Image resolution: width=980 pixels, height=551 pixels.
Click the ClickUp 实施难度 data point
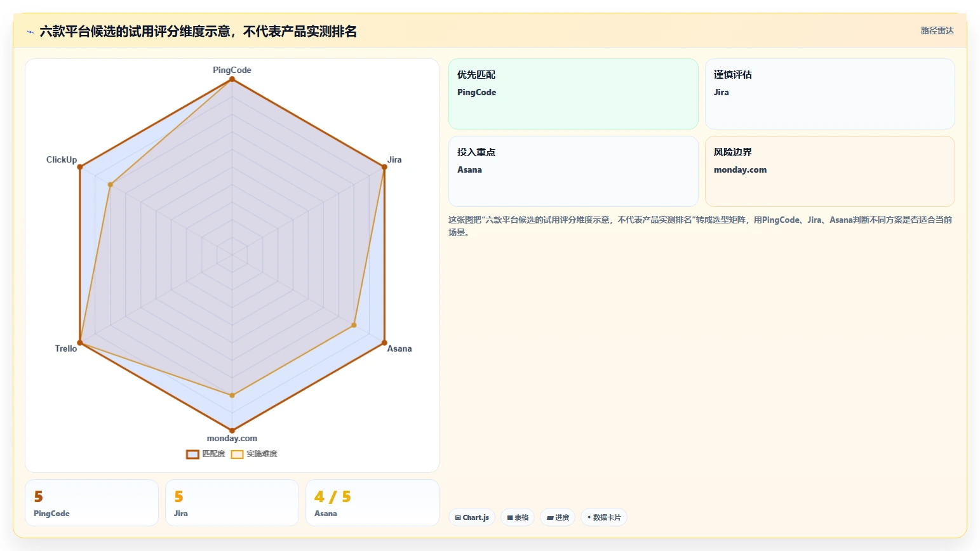tap(111, 185)
